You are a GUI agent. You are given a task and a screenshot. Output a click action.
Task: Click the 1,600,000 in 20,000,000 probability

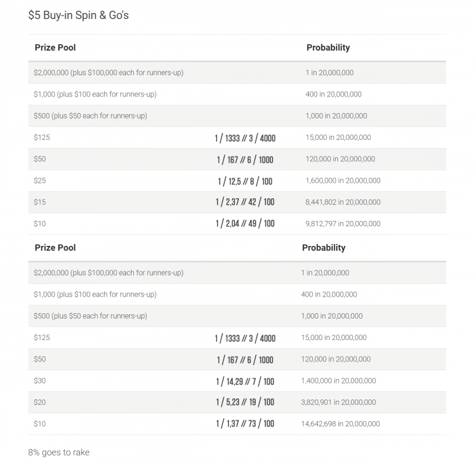[x=343, y=180]
